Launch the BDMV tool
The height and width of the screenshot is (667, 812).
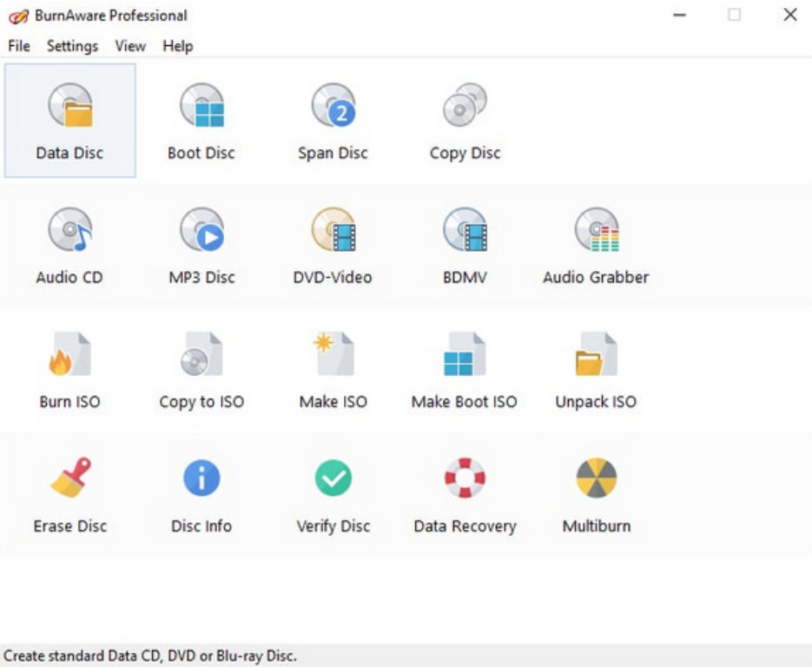[x=465, y=246]
